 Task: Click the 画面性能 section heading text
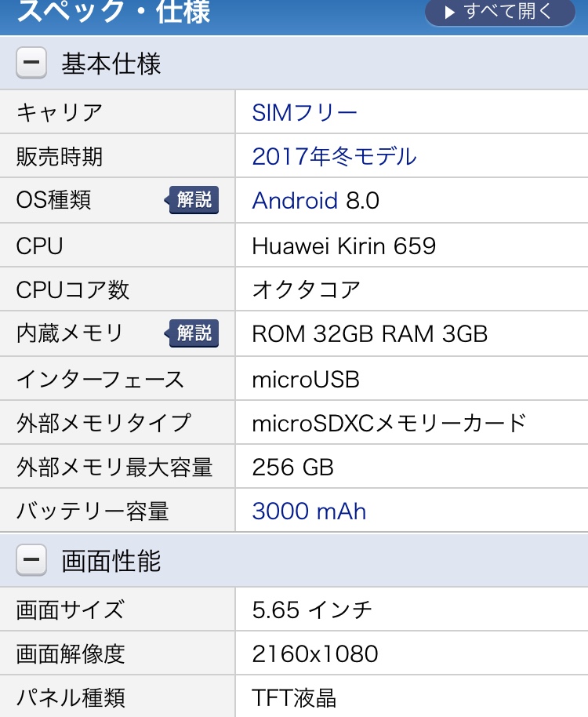point(111,561)
